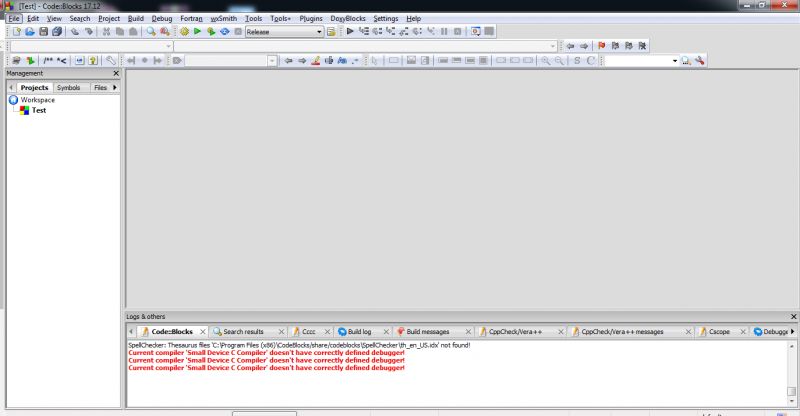Run the project with green arrow
This screenshot has width=800, height=416.
[197, 32]
